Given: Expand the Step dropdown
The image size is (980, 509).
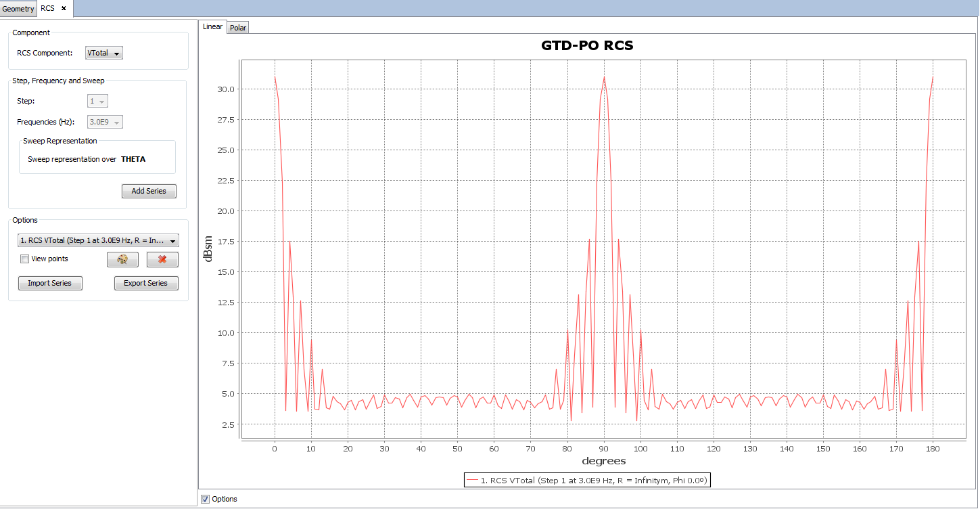Looking at the screenshot, I should pyautogui.click(x=98, y=101).
